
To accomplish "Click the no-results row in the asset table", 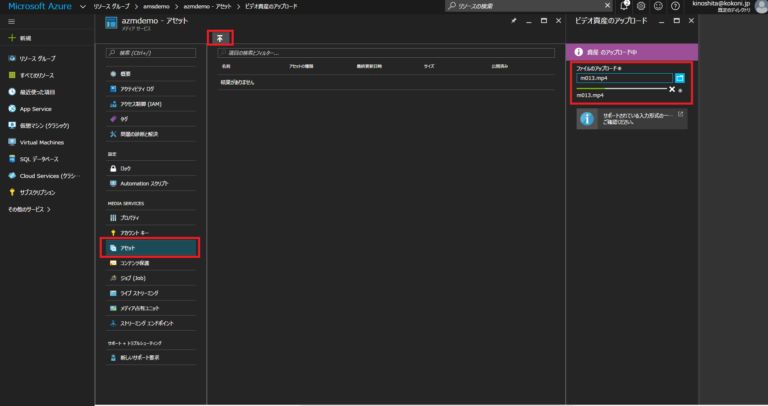I will click(386, 82).
